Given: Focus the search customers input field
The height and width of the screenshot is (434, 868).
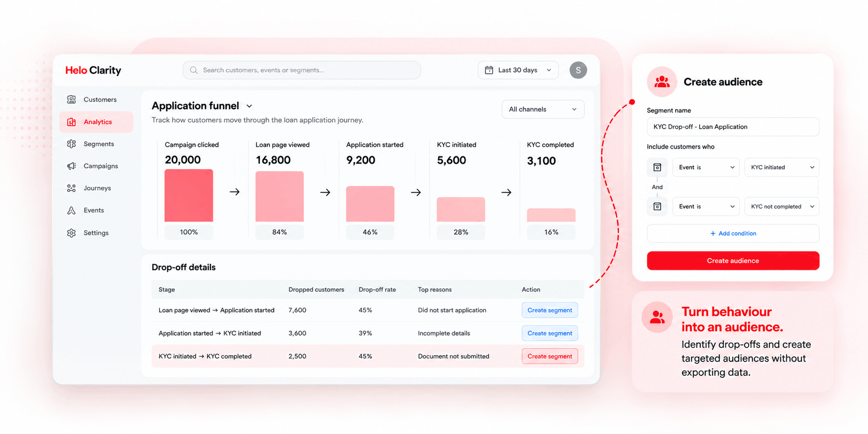Looking at the screenshot, I should pyautogui.click(x=301, y=70).
